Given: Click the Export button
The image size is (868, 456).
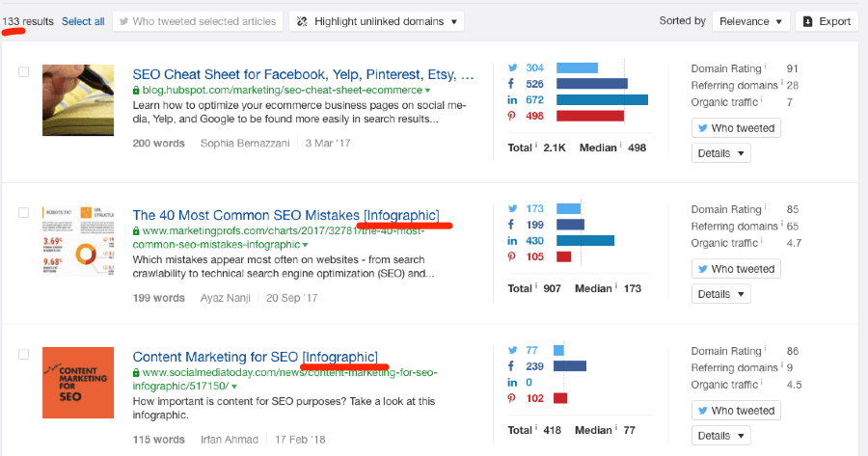Looking at the screenshot, I should pyautogui.click(x=827, y=21).
